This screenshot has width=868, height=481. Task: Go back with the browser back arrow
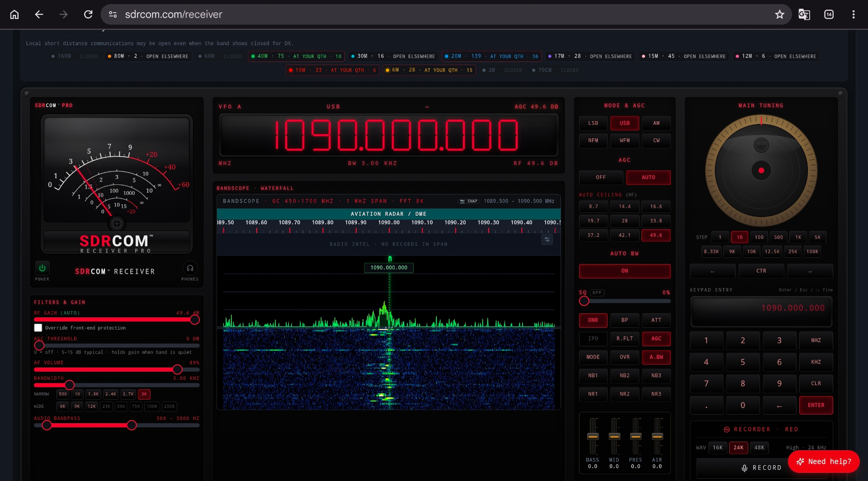pos(39,14)
